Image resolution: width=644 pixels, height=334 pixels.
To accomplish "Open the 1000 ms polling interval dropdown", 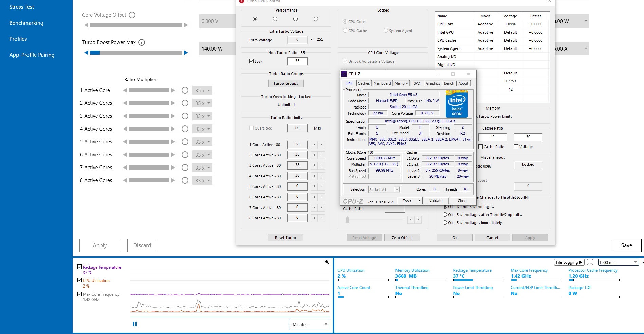I will coord(619,262).
